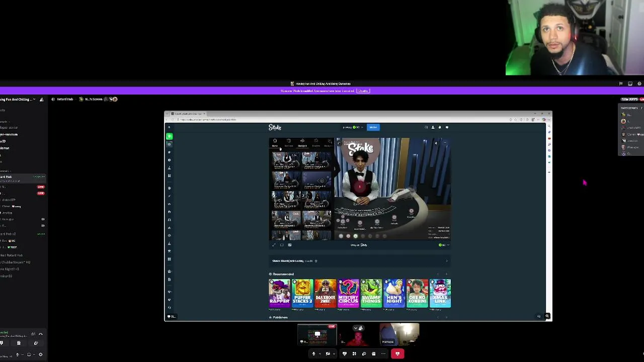Favorite the Stake Blackjack Lobby star
Image resolution: width=644 pixels, height=362 pixels.
pos(316,261)
